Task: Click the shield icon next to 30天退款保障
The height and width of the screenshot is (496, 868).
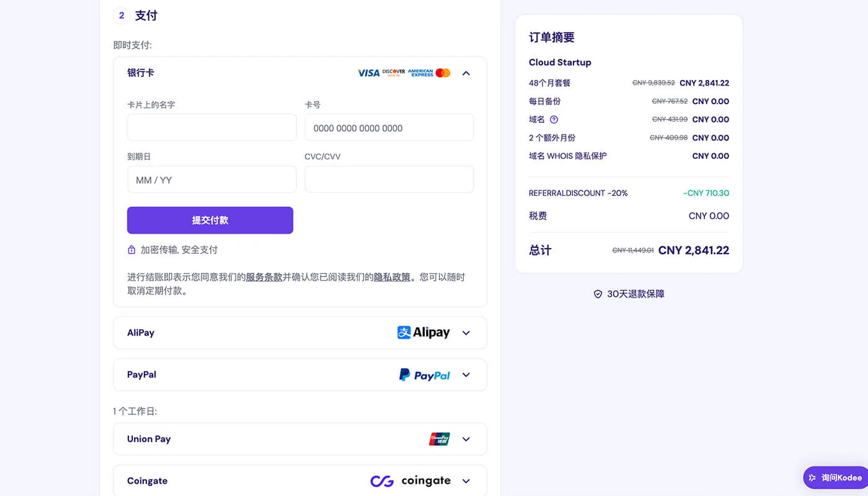Action: pos(596,294)
